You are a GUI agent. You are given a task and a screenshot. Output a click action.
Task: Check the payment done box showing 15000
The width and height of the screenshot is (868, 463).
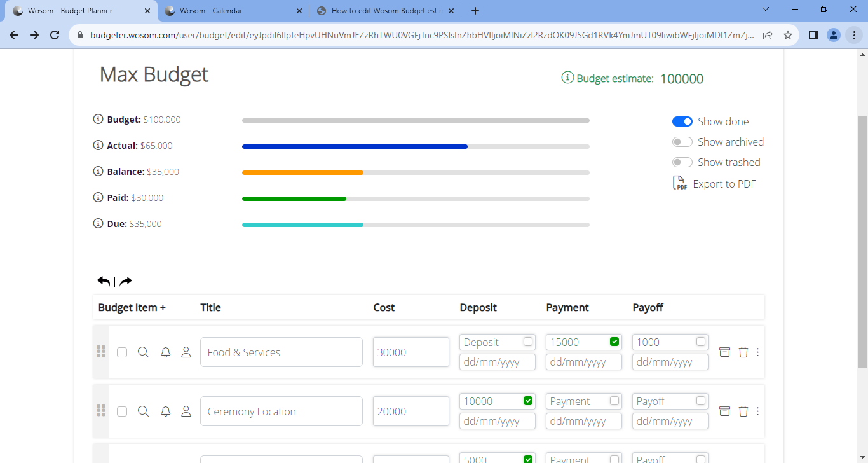(614, 342)
